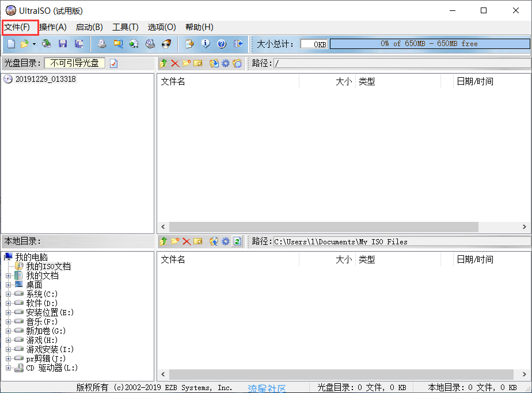Screen dimensions: 532x393
Task: Click the disc image path field
Action: [x=402, y=63]
